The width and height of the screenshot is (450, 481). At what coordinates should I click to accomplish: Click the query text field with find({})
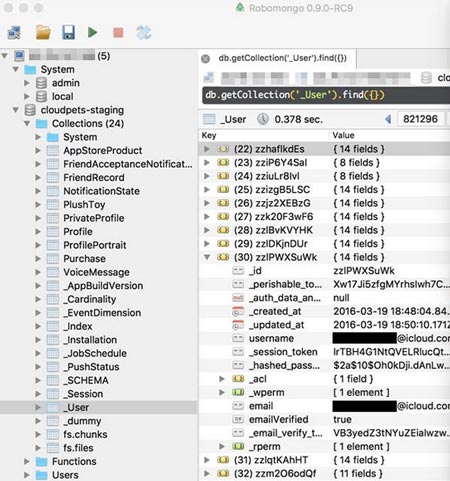(x=326, y=95)
